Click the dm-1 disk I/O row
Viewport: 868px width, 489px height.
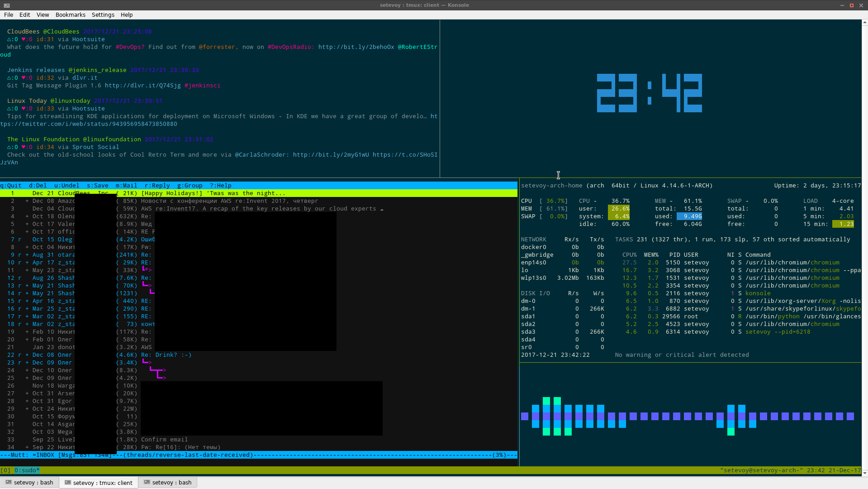pos(562,308)
